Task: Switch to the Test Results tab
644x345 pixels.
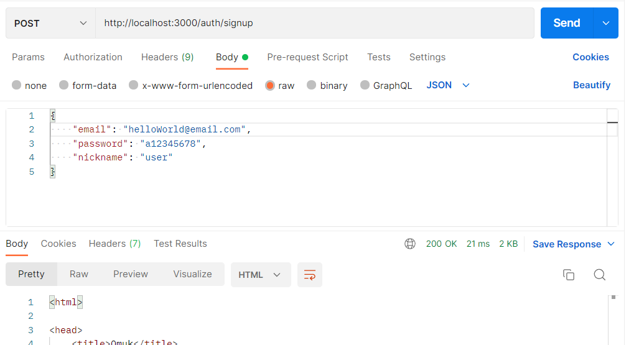Action: 180,244
